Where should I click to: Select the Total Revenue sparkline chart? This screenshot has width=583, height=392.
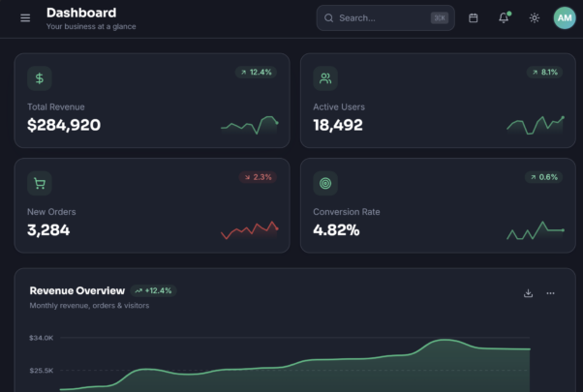click(x=250, y=125)
